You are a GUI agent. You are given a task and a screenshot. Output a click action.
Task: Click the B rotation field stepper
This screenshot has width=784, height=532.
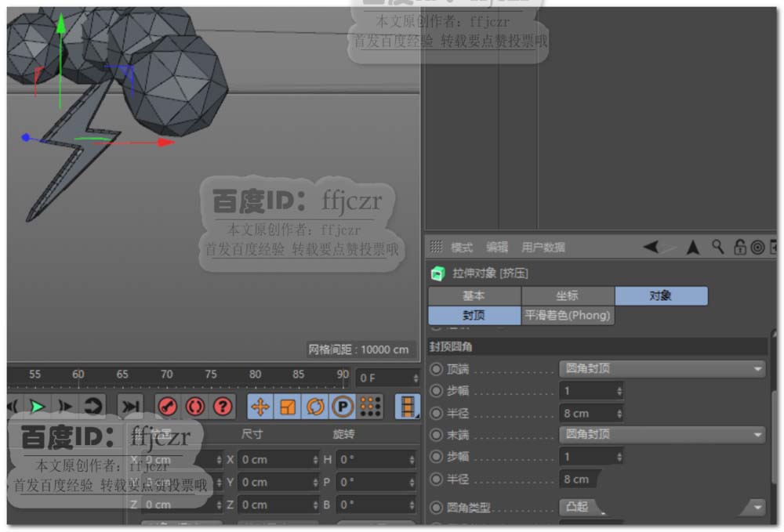pos(412,505)
